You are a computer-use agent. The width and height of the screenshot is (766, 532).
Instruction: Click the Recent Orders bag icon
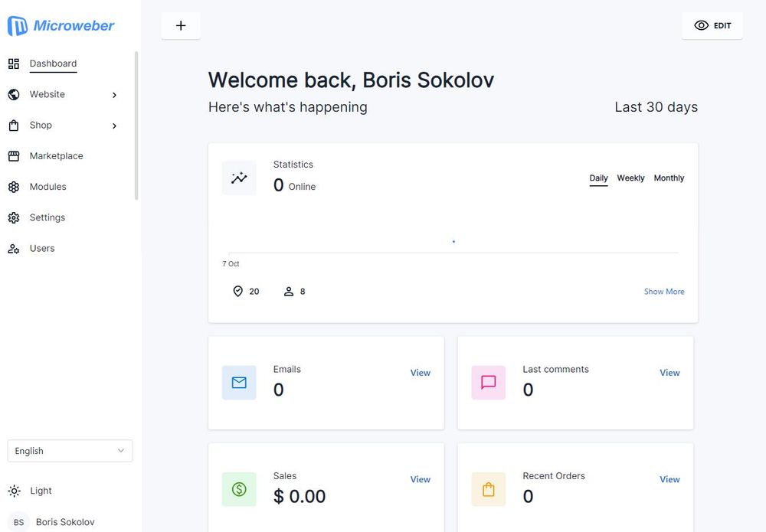pos(489,489)
